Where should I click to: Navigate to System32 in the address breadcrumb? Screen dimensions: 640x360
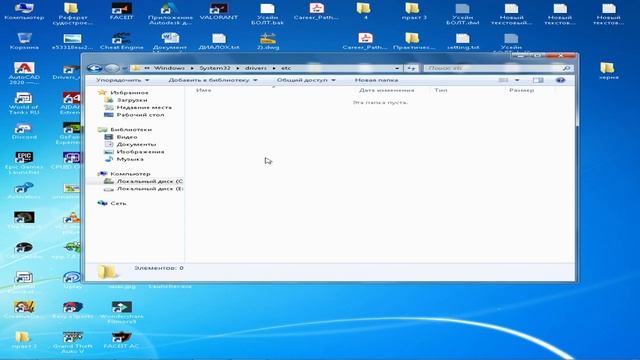pyautogui.click(x=215, y=68)
